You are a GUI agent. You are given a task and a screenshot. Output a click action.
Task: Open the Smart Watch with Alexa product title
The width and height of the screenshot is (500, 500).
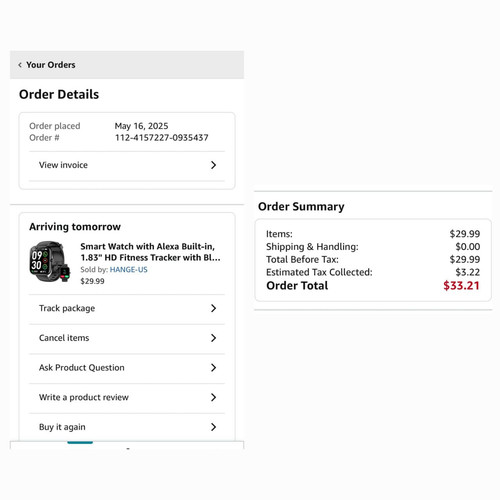coord(150,252)
